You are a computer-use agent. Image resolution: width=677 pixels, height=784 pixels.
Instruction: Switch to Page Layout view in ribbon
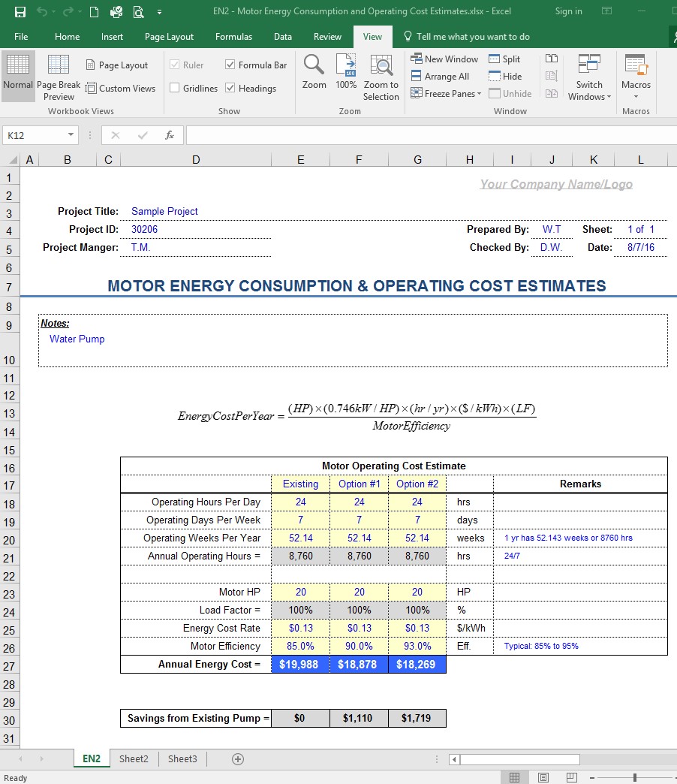(117, 65)
